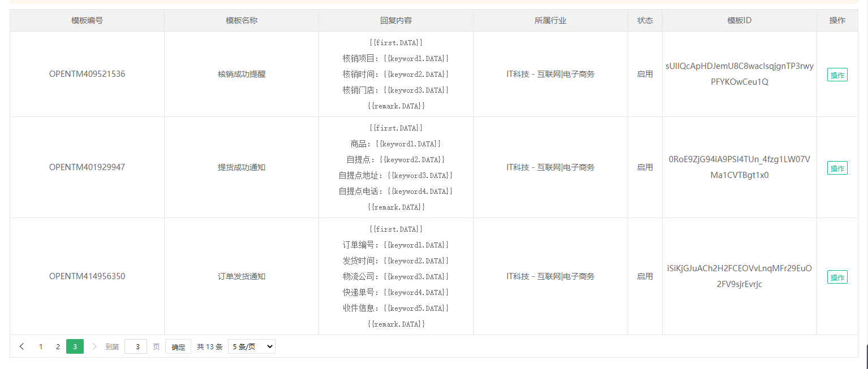This screenshot has width=868, height=369.
Task: Focus the page number input field
Action: (x=136, y=346)
